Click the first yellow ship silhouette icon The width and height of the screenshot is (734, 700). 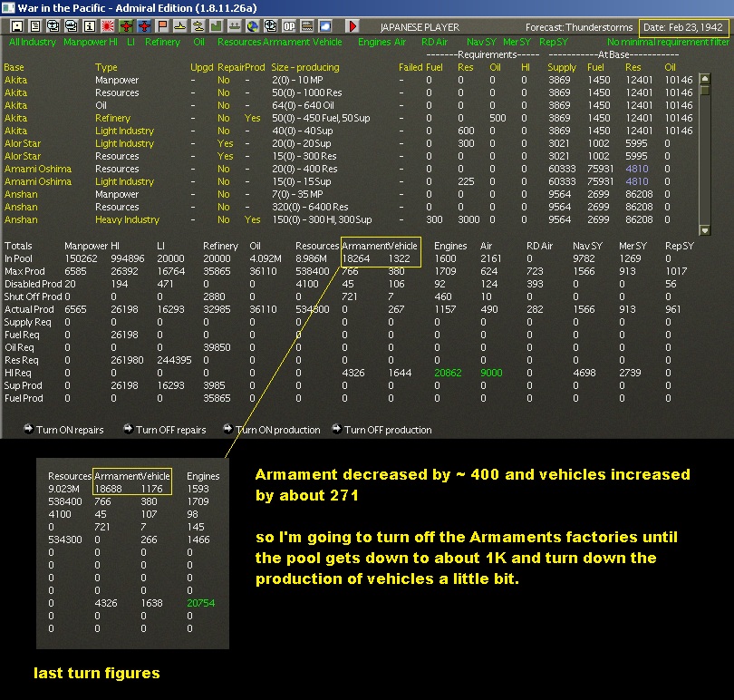[180, 26]
